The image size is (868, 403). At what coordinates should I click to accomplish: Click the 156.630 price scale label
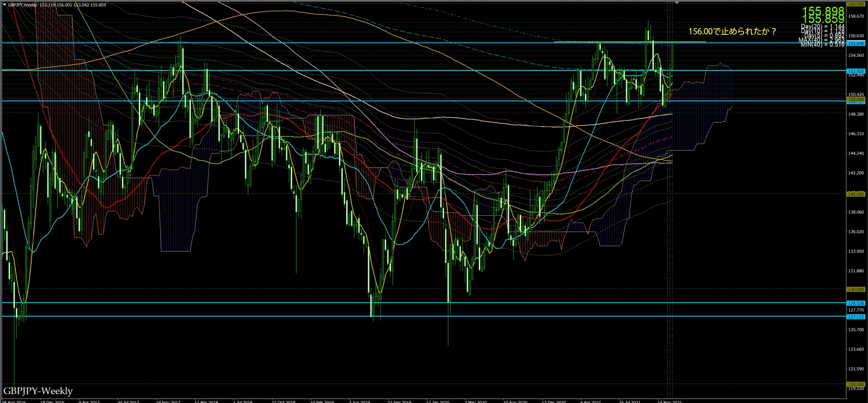point(856,36)
